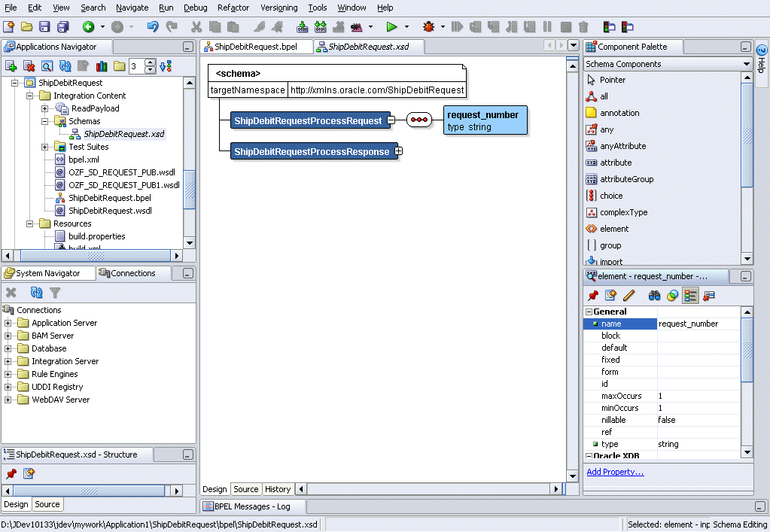Screen dimensions: 770x532
Task: Click the Save All toolbar icon
Action: [63, 27]
